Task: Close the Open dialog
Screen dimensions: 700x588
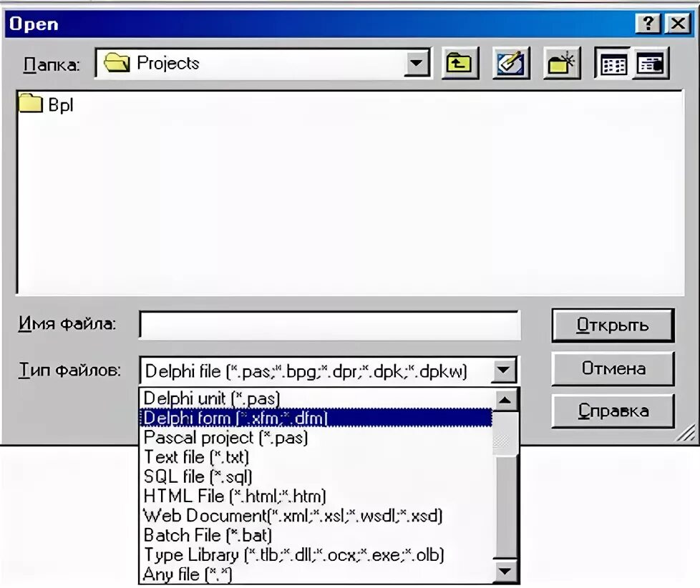Action: [678, 23]
